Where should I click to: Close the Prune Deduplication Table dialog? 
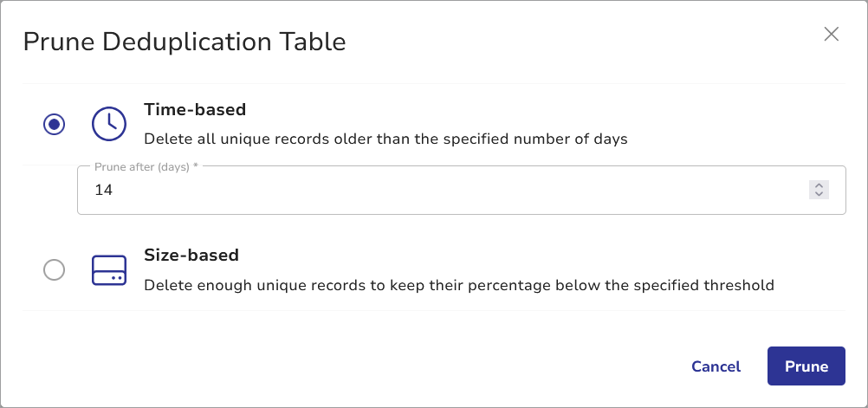(x=832, y=34)
